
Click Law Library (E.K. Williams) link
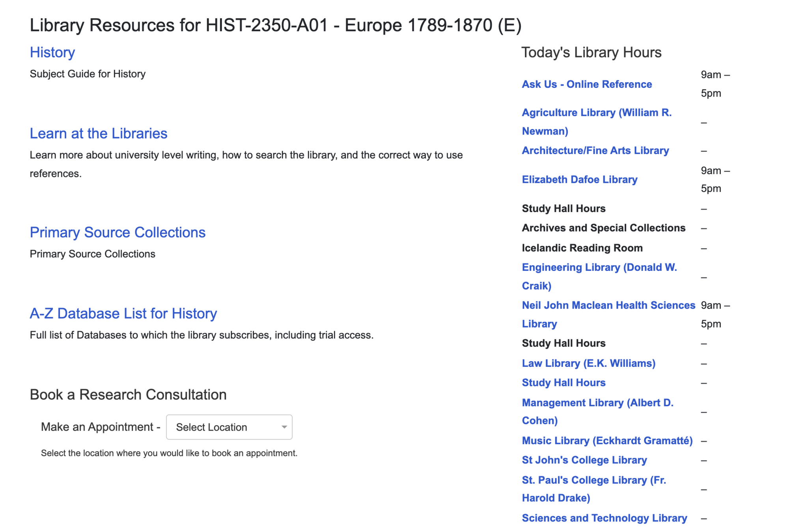[x=588, y=363]
